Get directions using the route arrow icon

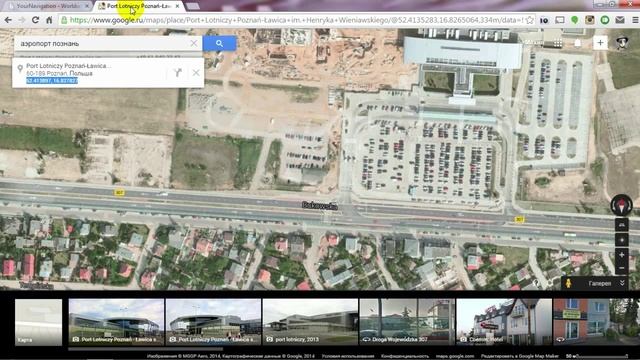[177, 73]
